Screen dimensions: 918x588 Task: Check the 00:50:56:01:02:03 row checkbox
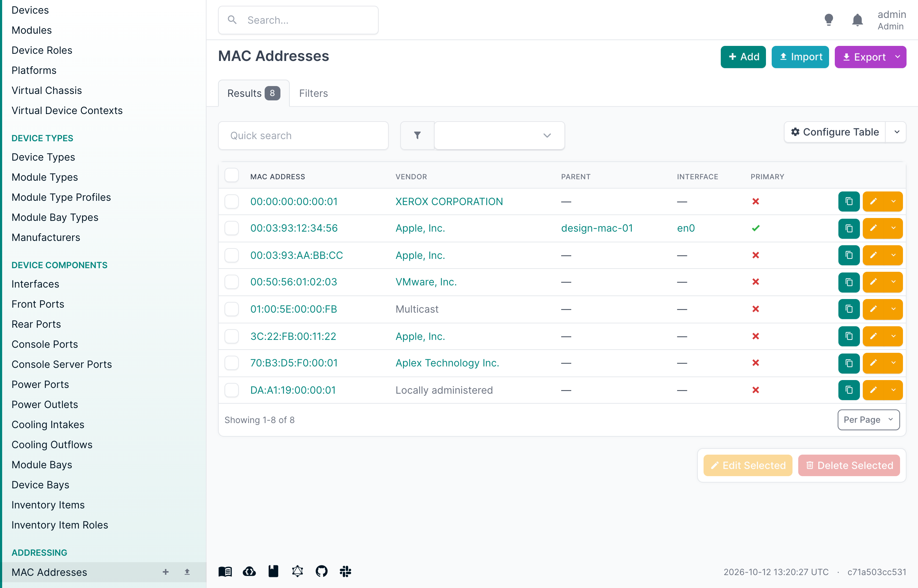pyautogui.click(x=231, y=282)
